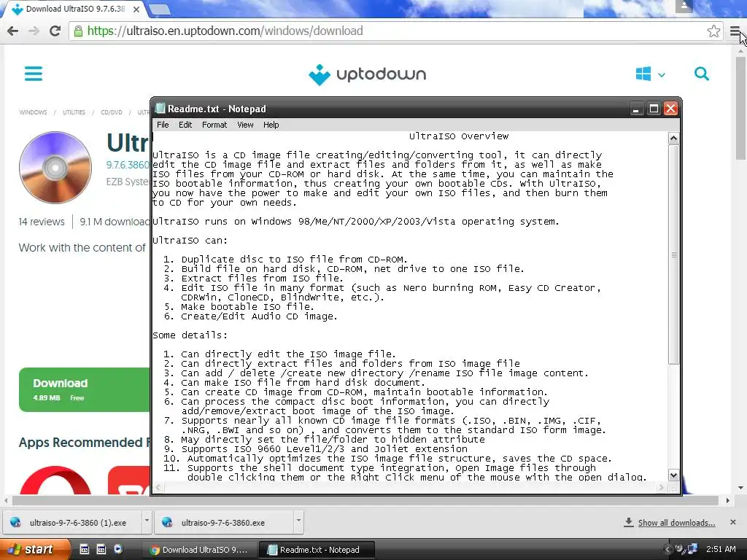Click browser horizontal scrollbar thumb

point(365,500)
